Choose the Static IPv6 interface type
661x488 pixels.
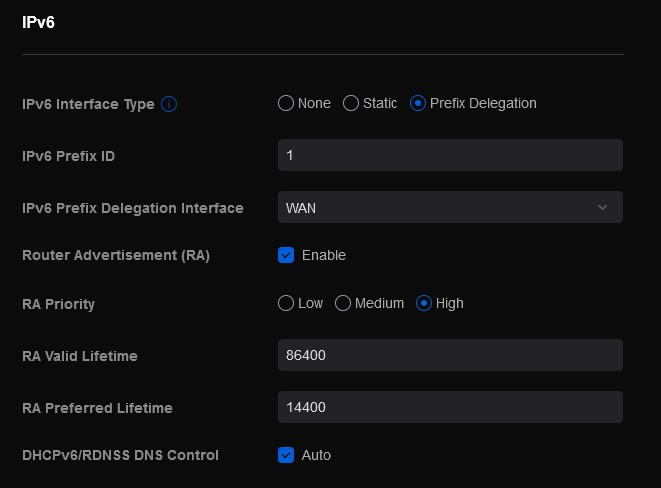coord(351,103)
